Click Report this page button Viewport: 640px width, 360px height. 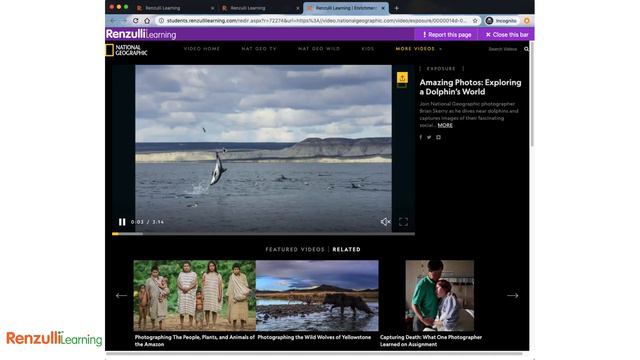point(447,35)
